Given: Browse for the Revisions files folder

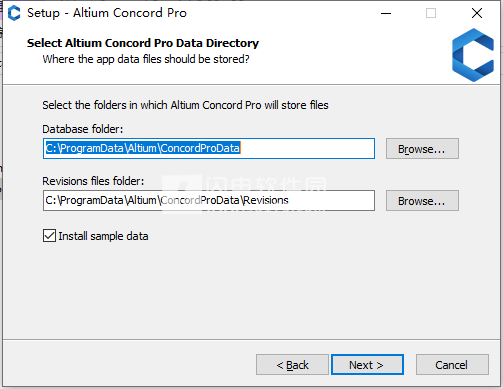Looking at the screenshot, I should click(422, 201).
